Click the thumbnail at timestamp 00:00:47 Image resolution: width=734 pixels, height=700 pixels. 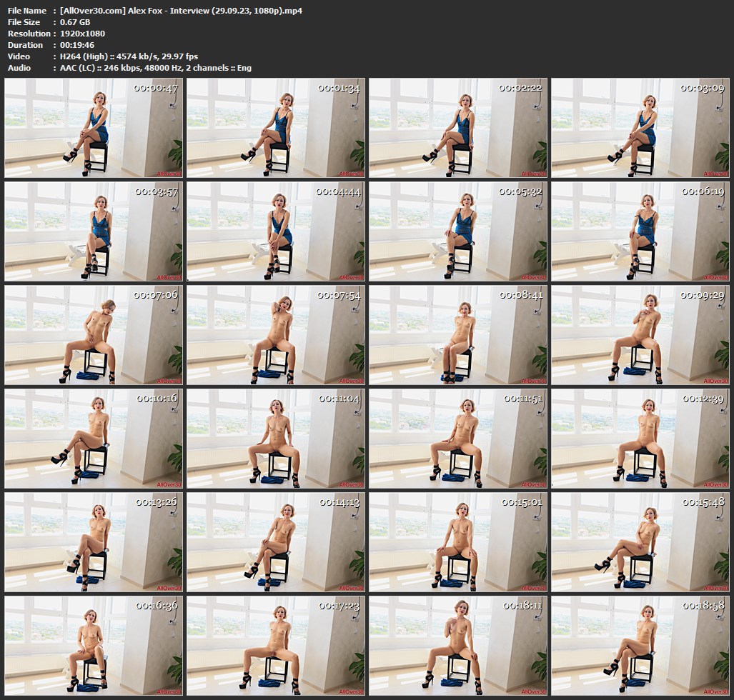coord(94,128)
